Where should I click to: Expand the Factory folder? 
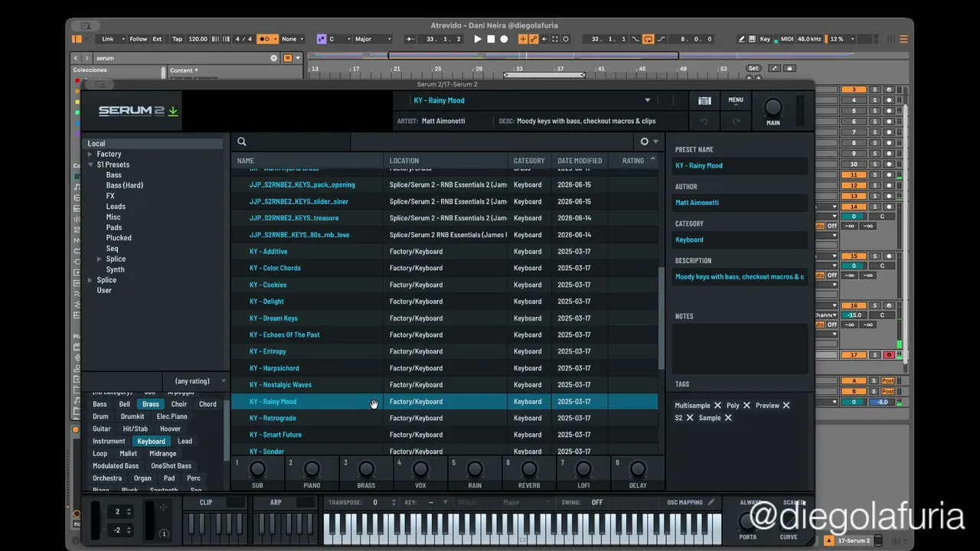click(90, 154)
